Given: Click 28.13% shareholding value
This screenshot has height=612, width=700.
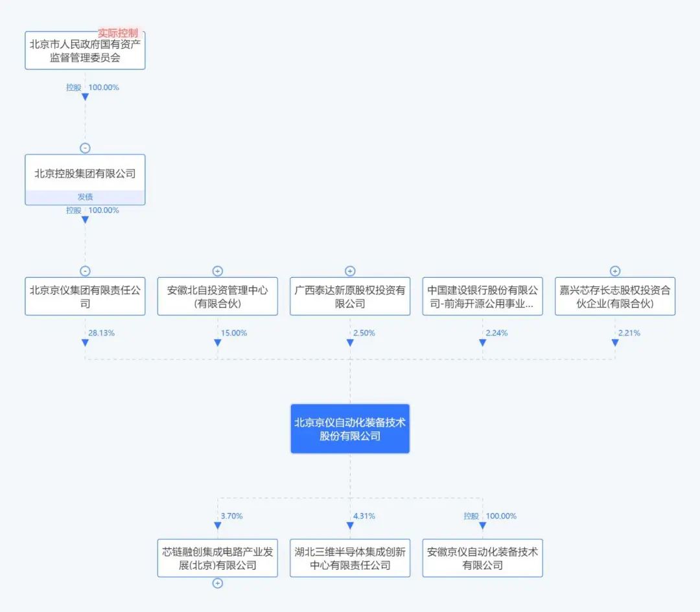Looking at the screenshot, I should pyautogui.click(x=101, y=334).
